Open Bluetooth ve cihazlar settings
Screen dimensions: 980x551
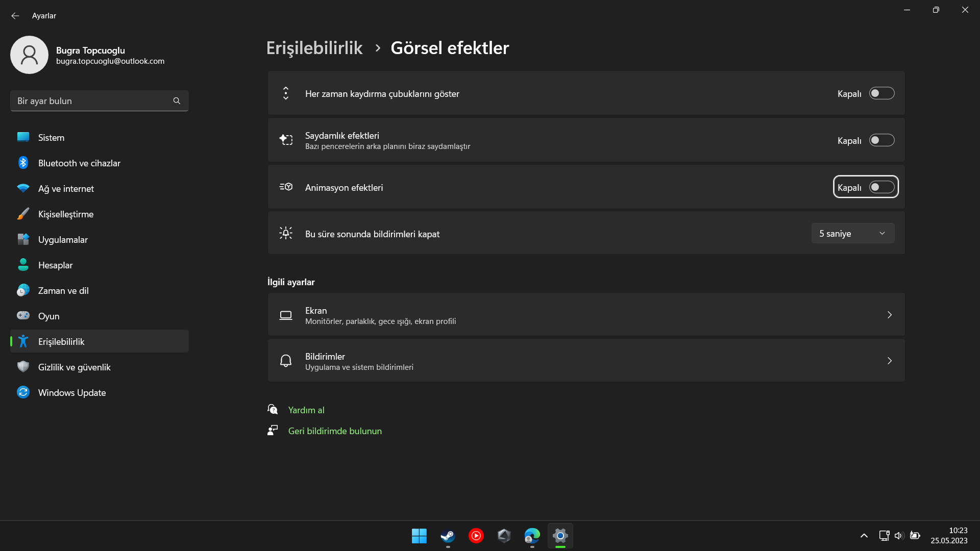point(79,163)
